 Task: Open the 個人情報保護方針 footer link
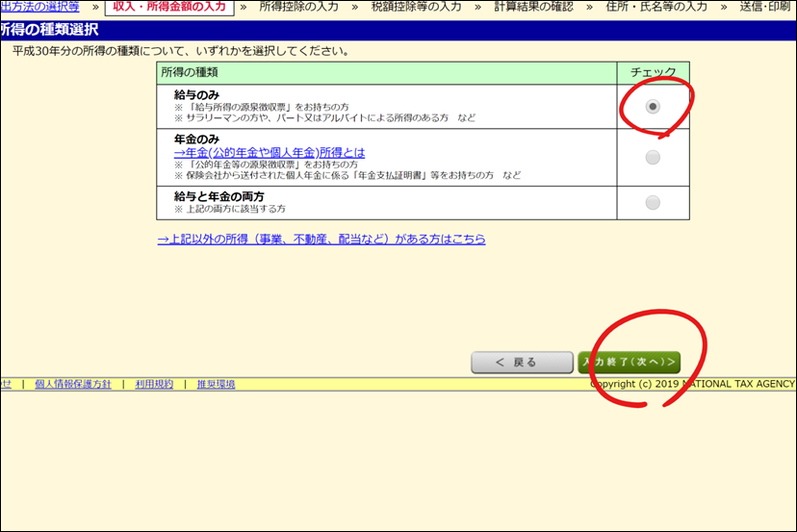[x=73, y=384]
